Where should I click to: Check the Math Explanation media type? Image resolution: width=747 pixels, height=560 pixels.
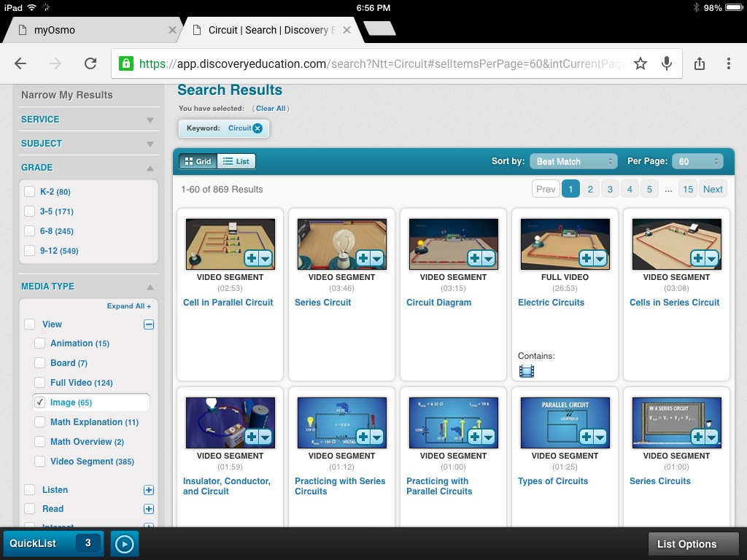pyautogui.click(x=40, y=422)
